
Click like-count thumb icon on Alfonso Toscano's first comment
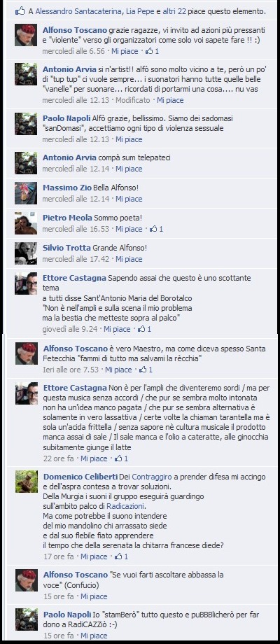point(149,51)
